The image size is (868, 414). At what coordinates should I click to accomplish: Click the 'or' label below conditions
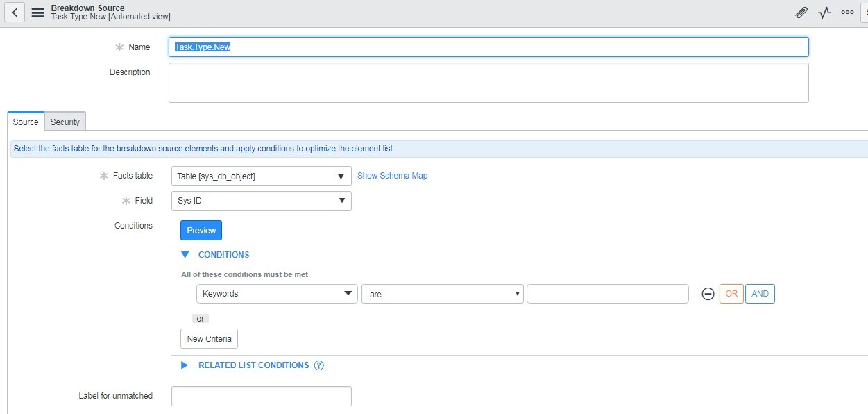pos(201,319)
